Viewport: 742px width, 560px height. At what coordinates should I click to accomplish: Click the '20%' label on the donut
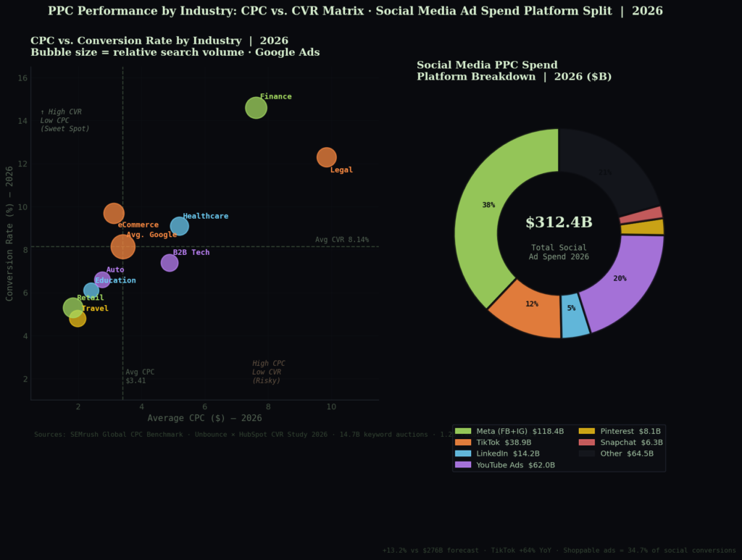620,278
